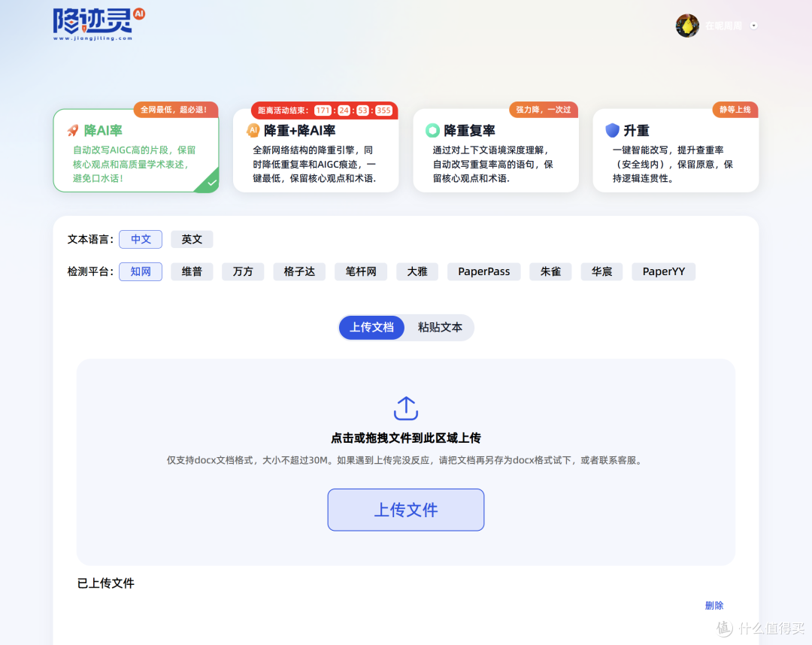Select PaperPass detection platform
This screenshot has width=812, height=645.
click(x=483, y=271)
